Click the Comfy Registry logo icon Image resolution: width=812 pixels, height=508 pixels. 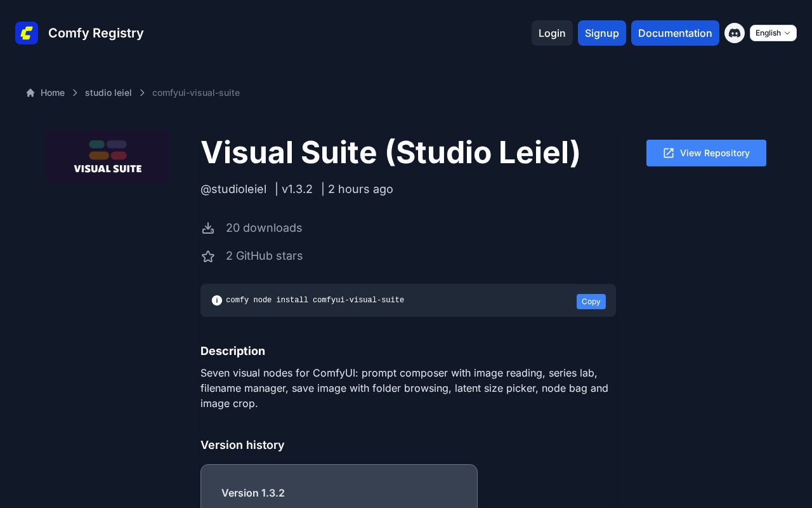[x=27, y=33]
